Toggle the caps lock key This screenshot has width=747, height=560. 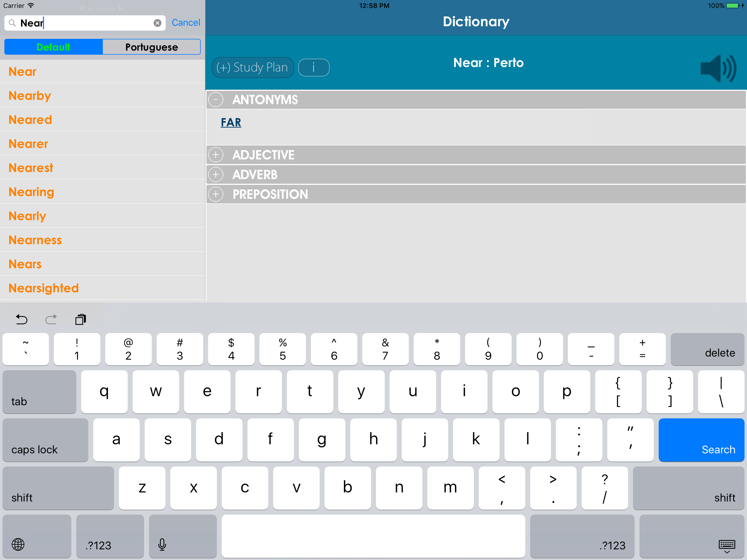tap(45, 440)
